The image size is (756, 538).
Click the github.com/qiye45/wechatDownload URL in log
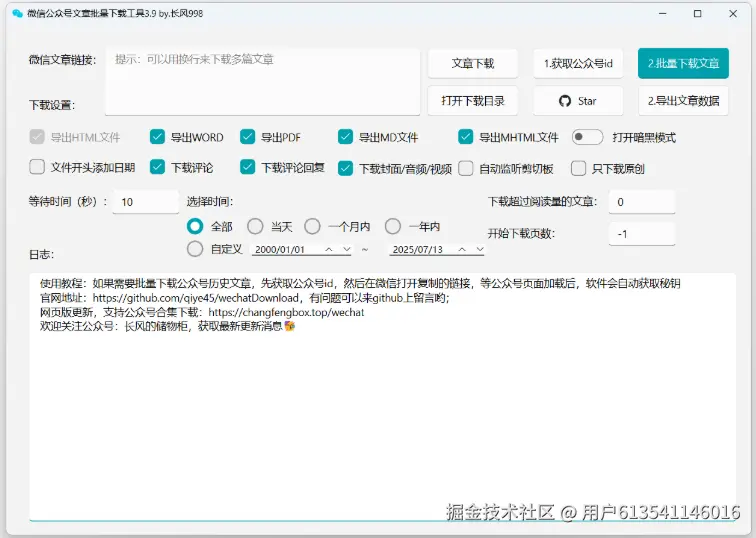(196, 298)
